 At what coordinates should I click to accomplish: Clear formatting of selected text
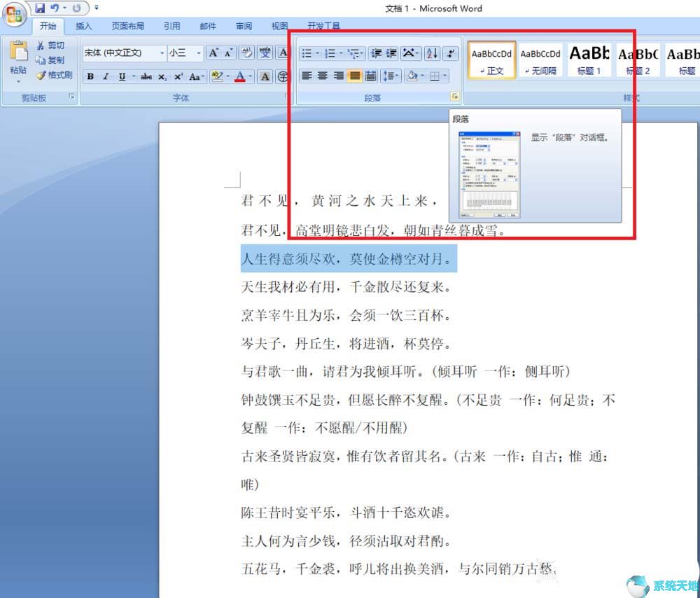tap(246, 53)
